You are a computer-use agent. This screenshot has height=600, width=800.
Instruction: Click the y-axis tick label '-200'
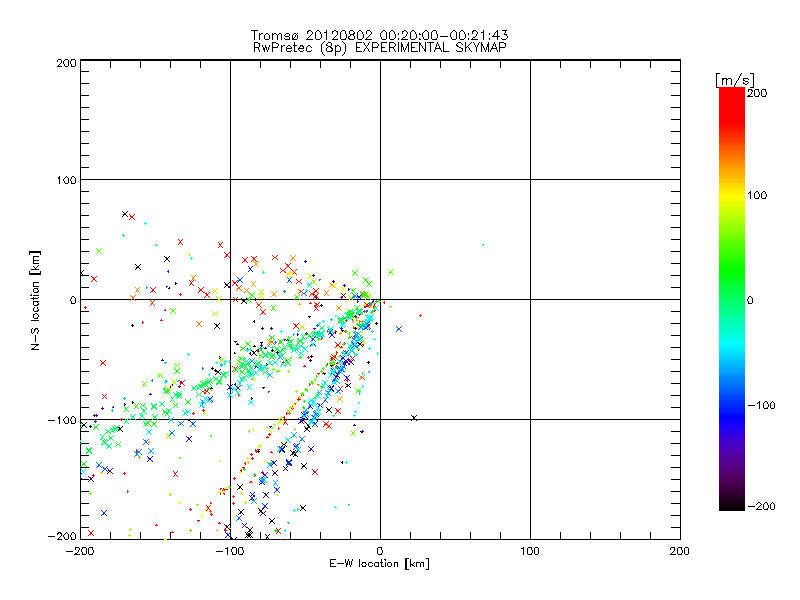[62, 536]
